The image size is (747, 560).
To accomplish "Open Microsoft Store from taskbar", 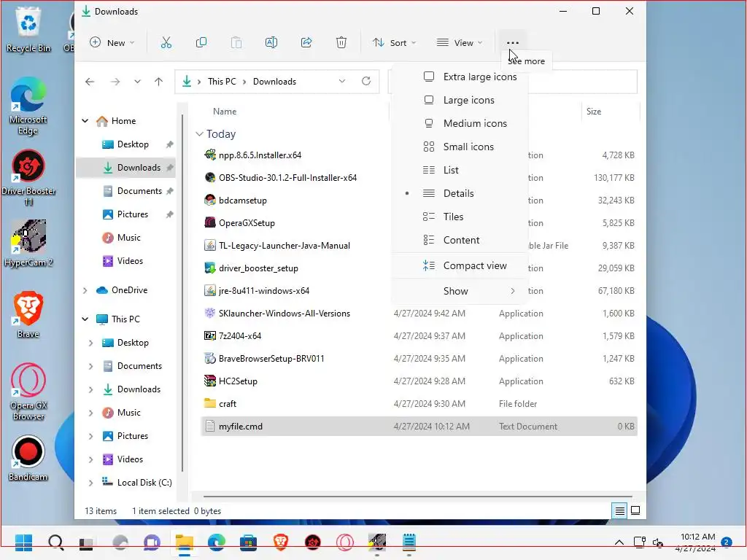I will [x=248, y=542].
